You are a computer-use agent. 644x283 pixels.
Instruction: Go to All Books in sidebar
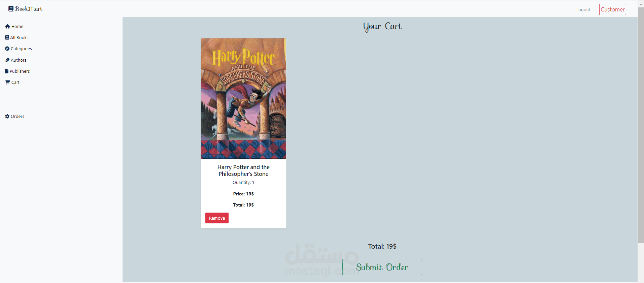[x=19, y=37]
